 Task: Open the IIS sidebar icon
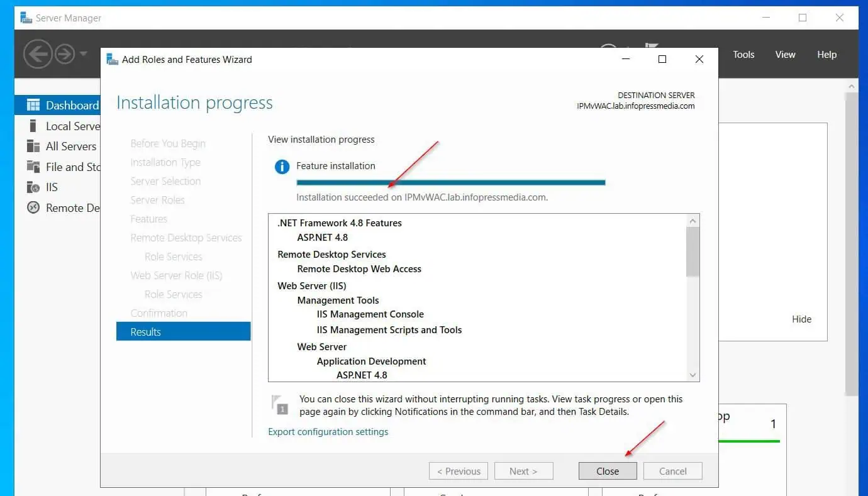[33, 187]
